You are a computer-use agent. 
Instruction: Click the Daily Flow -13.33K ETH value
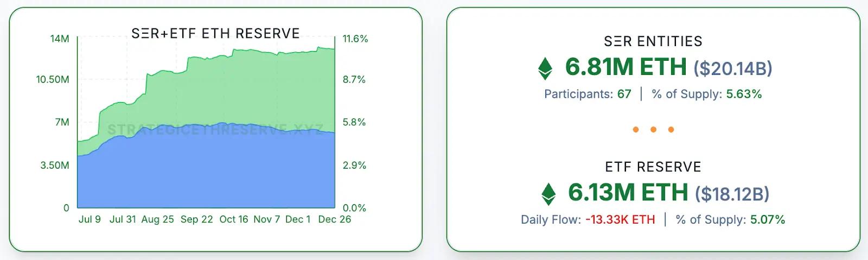[620, 219]
